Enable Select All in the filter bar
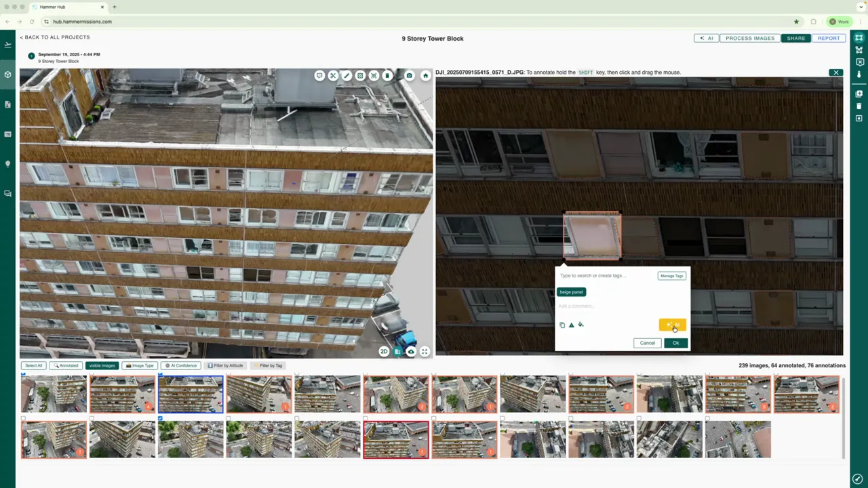868x488 pixels. click(x=33, y=365)
